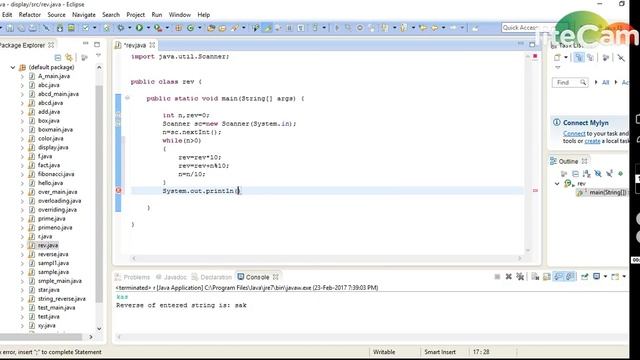This screenshot has height=360, width=640.
Task: Open the Window menu
Action: coord(180,15)
